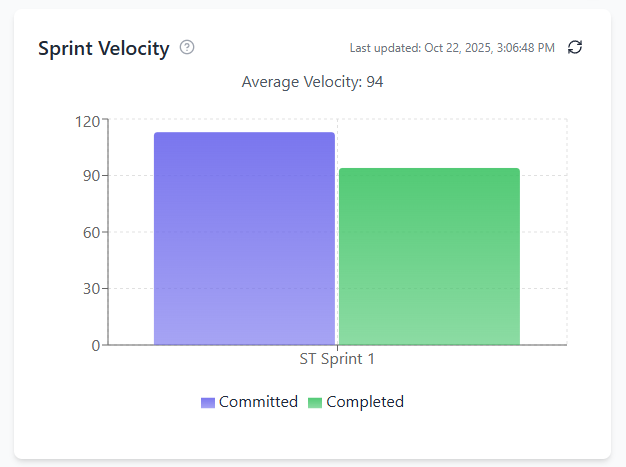Click the Sprint Velocity title
The image size is (626, 467).
coord(103,48)
